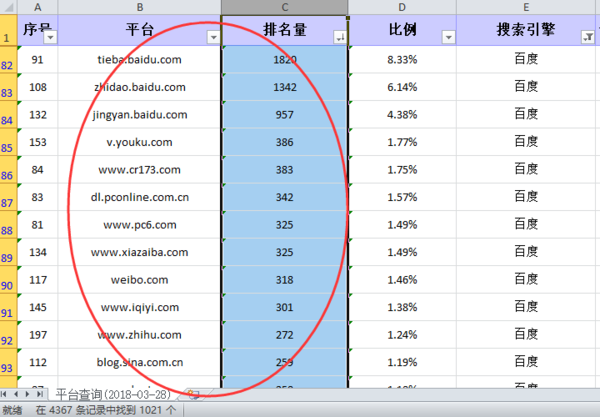Click the 6.14% ratio cell
The image size is (600, 417).
pyautogui.click(x=402, y=87)
